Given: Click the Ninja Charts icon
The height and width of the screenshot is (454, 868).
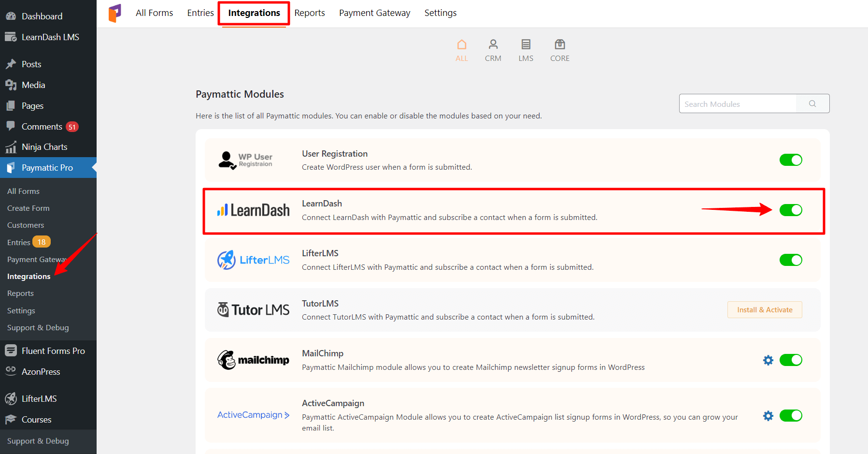Looking at the screenshot, I should tap(11, 147).
